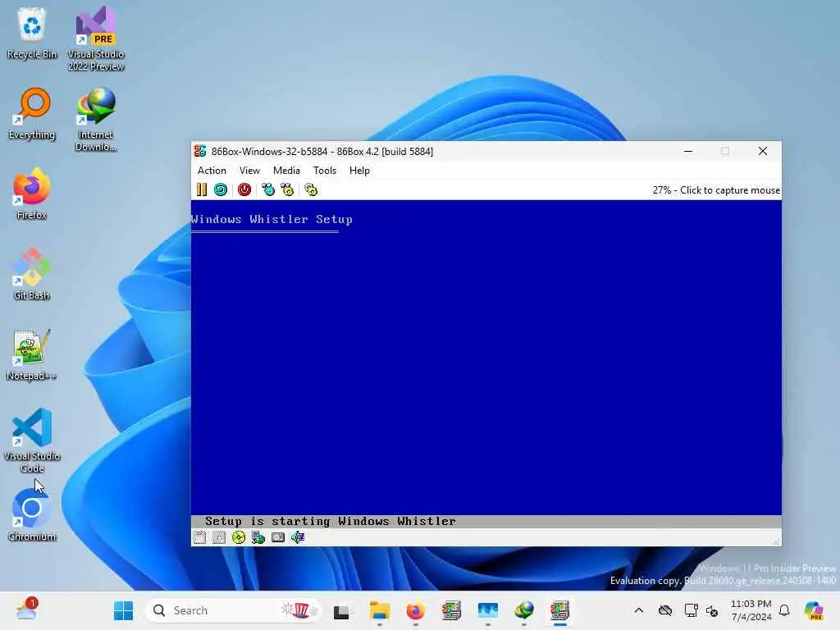The height and width of the screenshot is (630, 840).
Task: Click the sound speaker status icon
Action: 297,537
